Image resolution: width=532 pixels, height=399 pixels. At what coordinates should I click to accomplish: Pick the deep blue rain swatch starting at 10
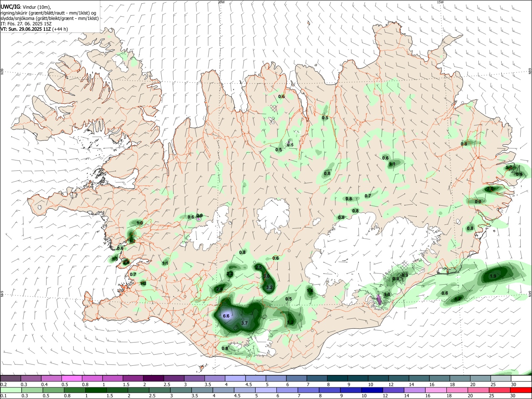(x=372, y=390)
